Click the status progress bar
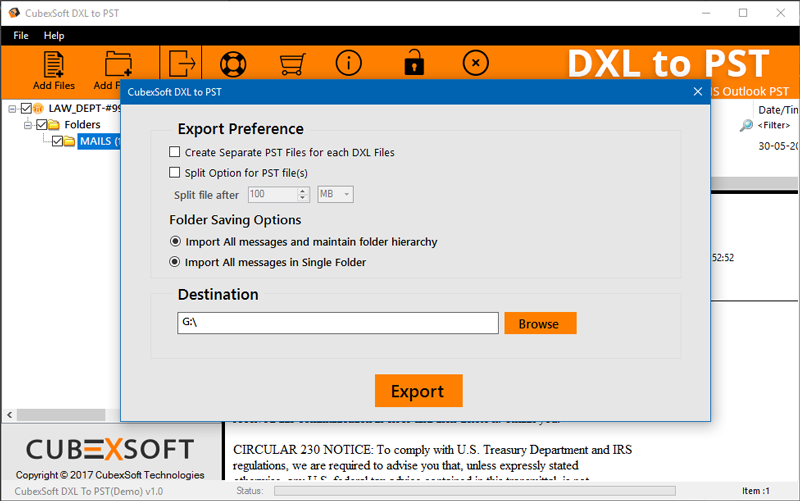 [474, 491]
